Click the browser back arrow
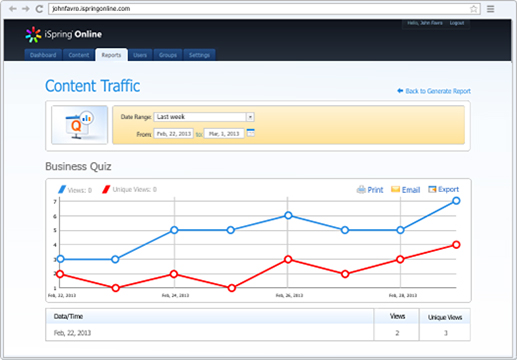Viewport: 517px width, 360px height. [13, 9]
